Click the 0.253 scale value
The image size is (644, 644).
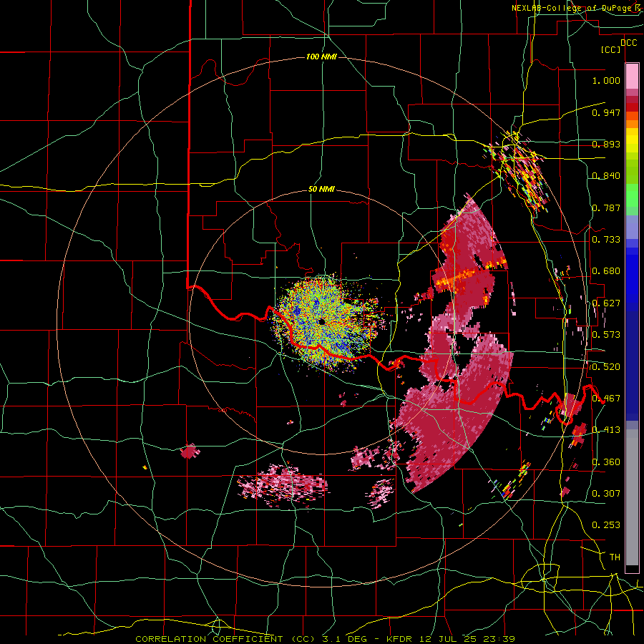[606, 525]
